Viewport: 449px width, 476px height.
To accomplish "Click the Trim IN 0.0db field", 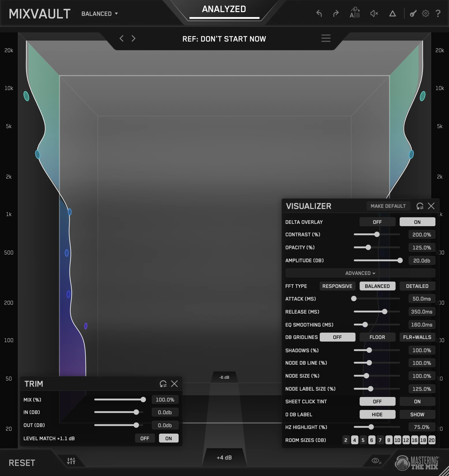I will pos(165,413).
